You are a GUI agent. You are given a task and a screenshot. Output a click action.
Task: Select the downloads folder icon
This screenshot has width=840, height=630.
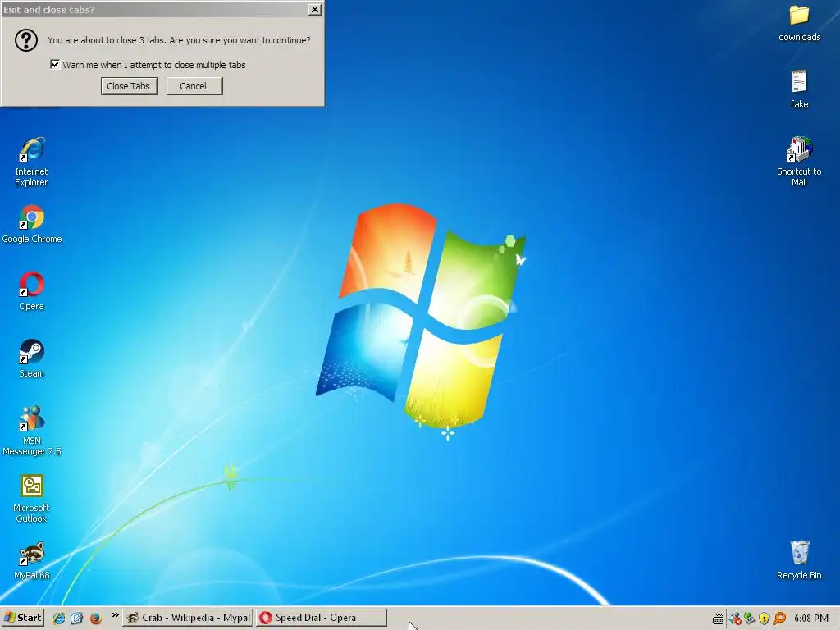[799, 22]
